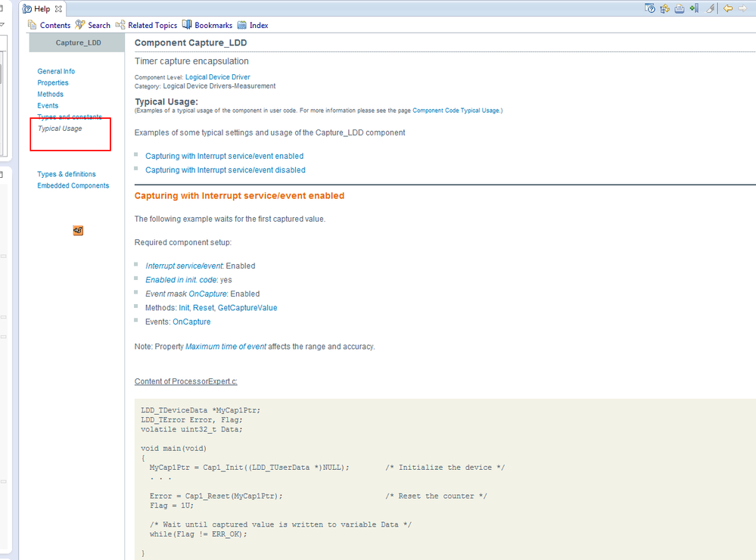Open Embedded Components page
Screen dimensions: 756x560
coord(73,185)
